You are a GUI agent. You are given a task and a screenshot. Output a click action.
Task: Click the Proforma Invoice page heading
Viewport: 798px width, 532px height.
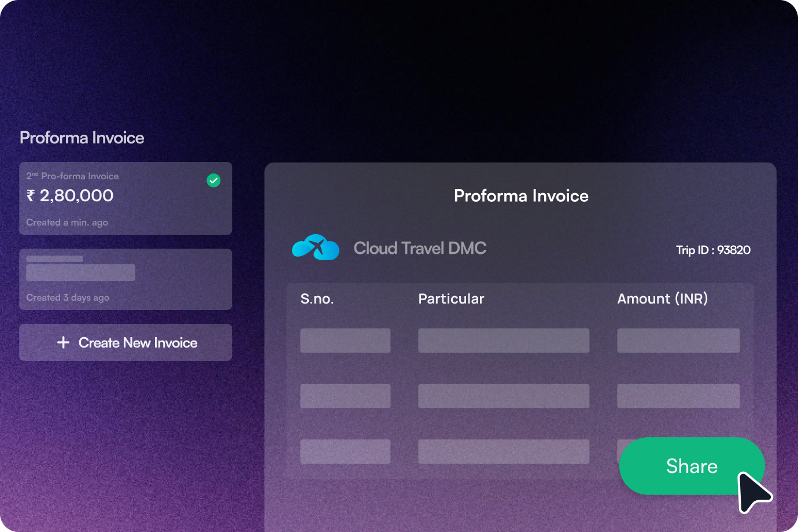82,138
